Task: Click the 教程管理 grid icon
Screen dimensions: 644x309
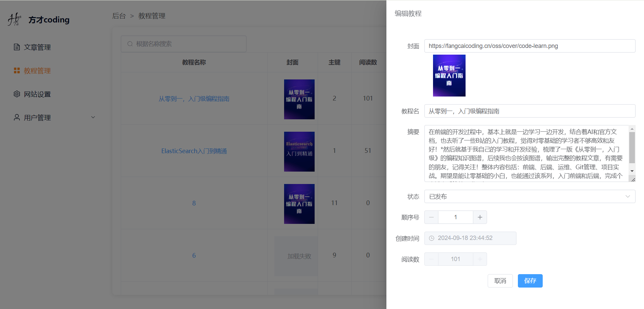Action: pos(17,70)
